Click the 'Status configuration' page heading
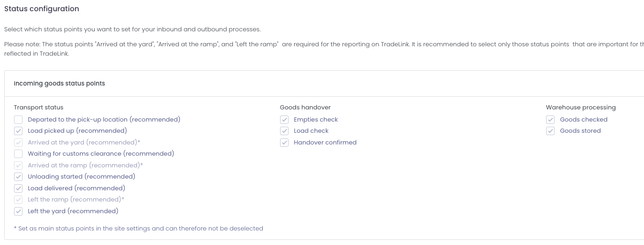The image size is (644, 245). [42, 9]
